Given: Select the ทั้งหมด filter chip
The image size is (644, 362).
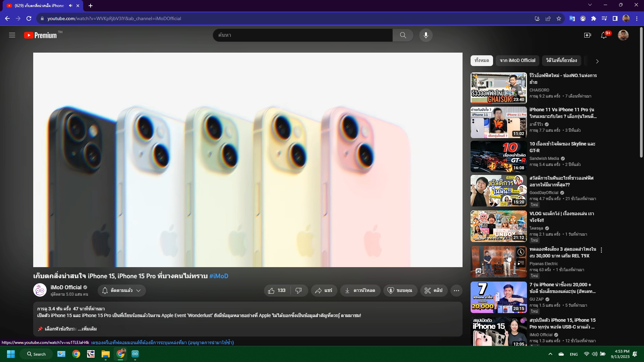Looking at the screenshot, I should point(482,61).
